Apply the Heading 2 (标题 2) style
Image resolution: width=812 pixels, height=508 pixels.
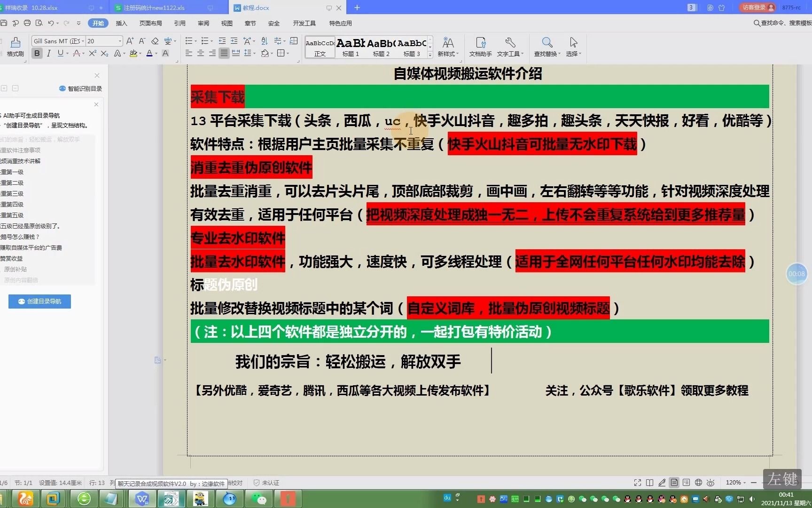(381, 47)
